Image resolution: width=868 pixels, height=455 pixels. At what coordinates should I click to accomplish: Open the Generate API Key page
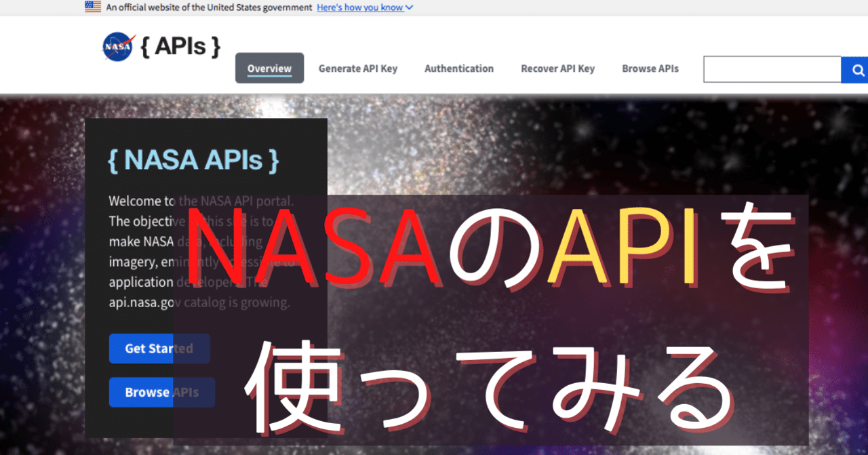[x=358, y=68]
